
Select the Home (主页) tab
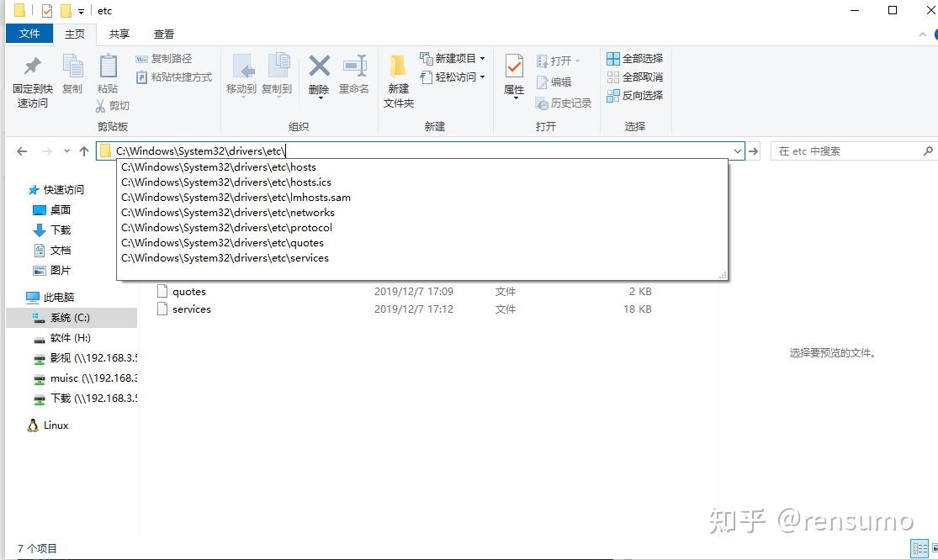[75, 34]
